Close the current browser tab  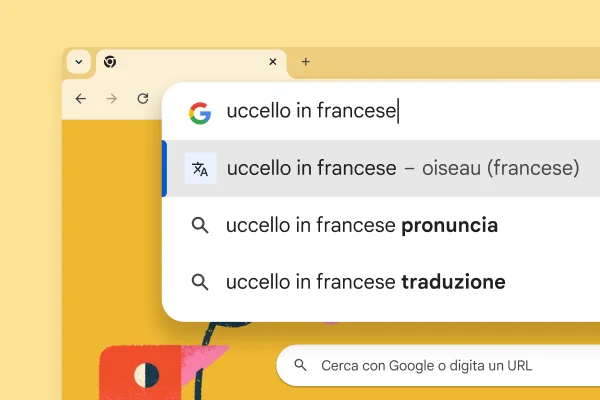273,62
